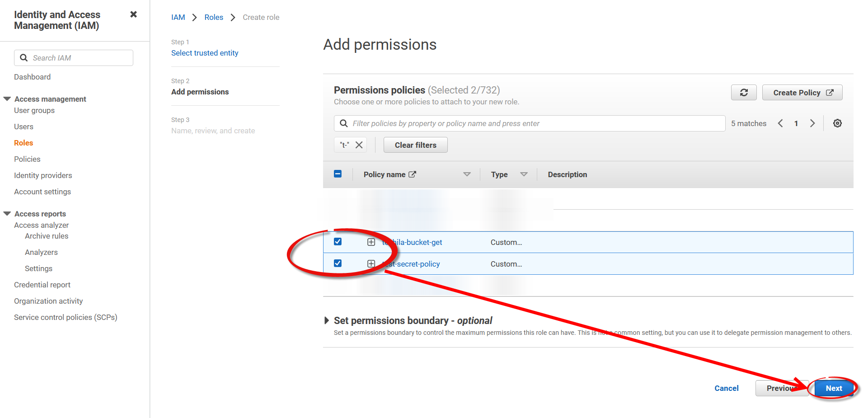868x418 pixels.
Task: Uncheck the secret-policy checkbox
Action: coord(338,263)
